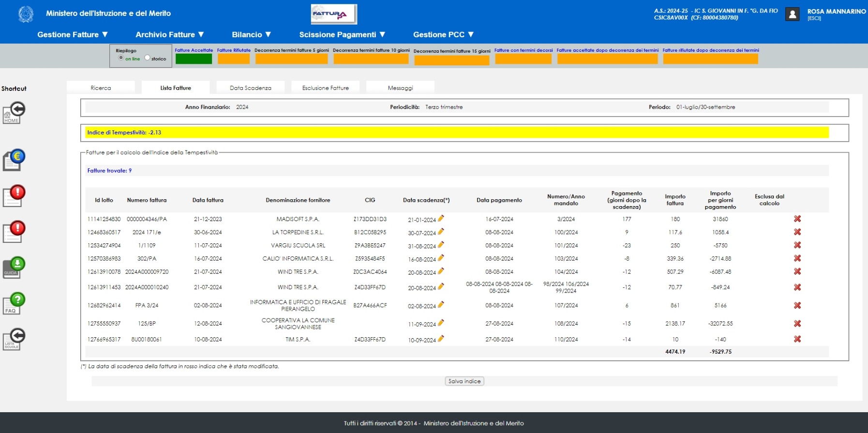This screenshot has width=868, height=433.
Task: Open the FAQ shortcut icon
Action: click(14, 303)
